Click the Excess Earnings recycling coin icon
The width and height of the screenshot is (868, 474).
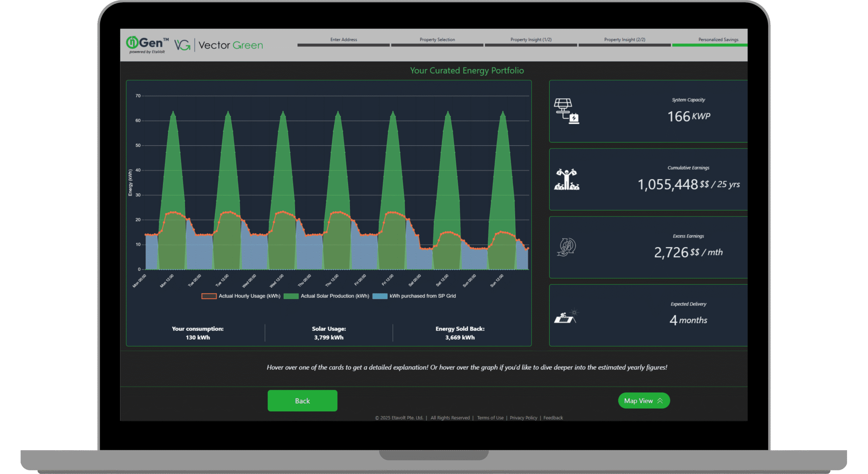point(567,247)
